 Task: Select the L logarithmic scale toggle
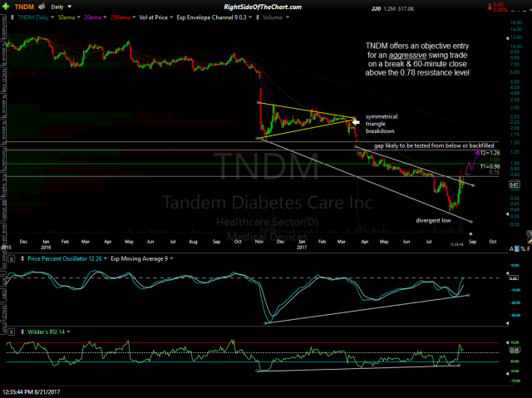[517, 249]
